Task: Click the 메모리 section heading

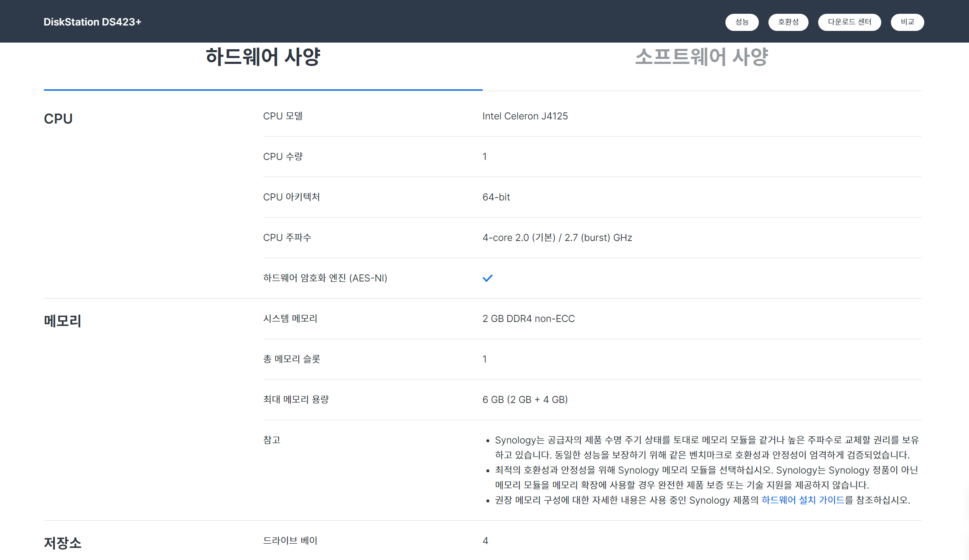Action: (x=62, y=321)
